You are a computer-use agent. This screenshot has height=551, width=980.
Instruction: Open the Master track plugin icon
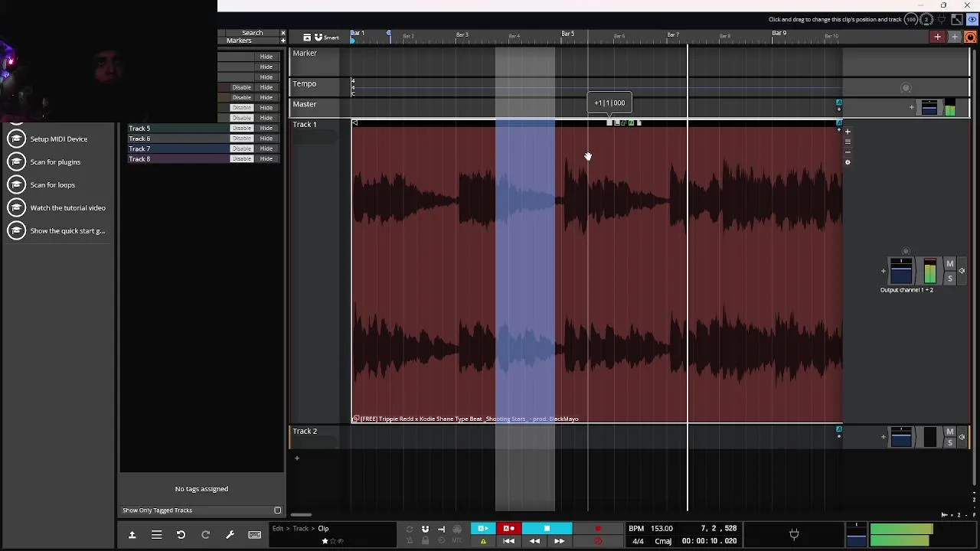point(929,108)
